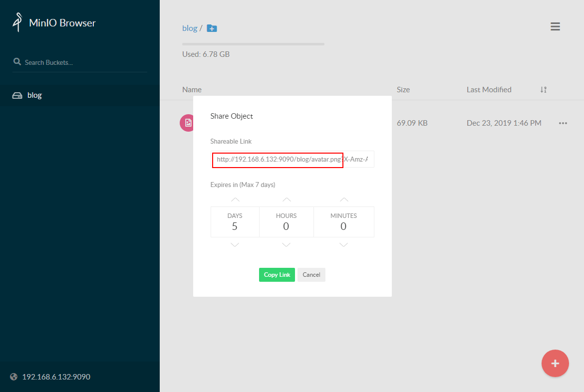Increase the minutes expiry value
Viewport: 584px width, 392px height.
343,199
